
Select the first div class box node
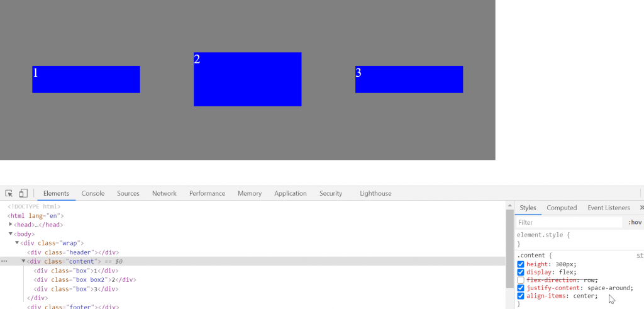76,271
